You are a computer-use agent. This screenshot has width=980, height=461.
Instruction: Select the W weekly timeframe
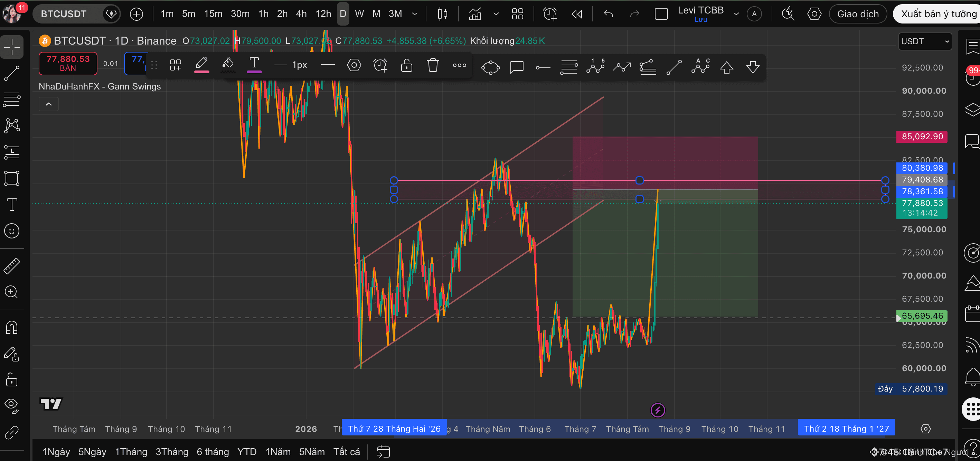pos(359,14)
